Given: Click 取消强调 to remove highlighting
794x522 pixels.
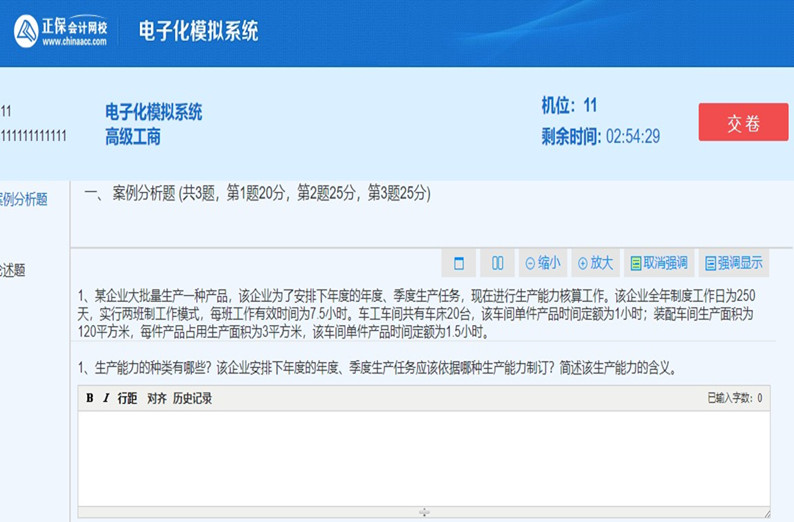Looking at the screenshot, I should pyautogui.click(x=657, y=264).
